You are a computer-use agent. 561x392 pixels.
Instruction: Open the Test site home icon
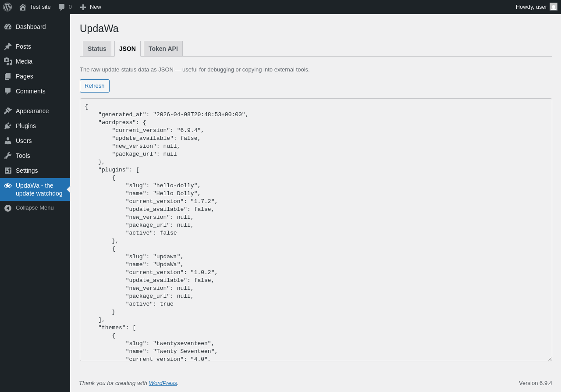point(23,7)
